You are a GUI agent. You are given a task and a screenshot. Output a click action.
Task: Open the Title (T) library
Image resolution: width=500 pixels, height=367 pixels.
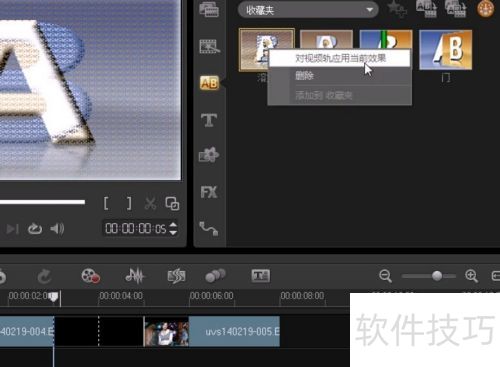[x=209, y=120]
